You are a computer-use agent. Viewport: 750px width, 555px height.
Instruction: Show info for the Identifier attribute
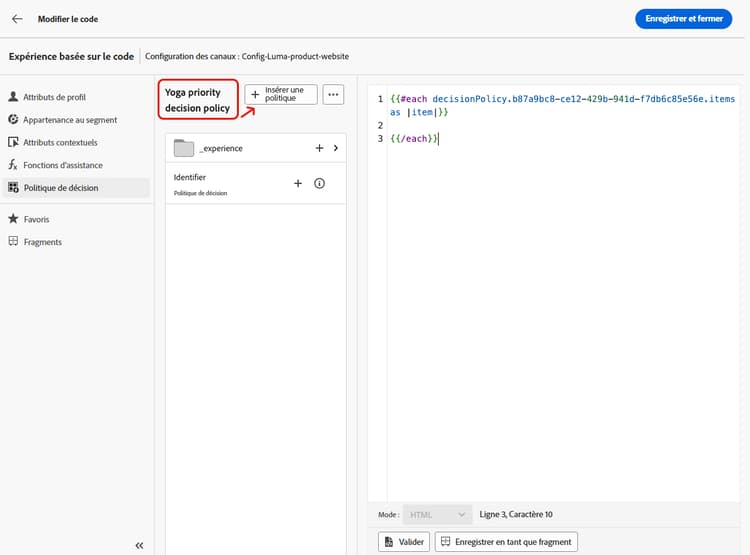click(x=319, y=183)
